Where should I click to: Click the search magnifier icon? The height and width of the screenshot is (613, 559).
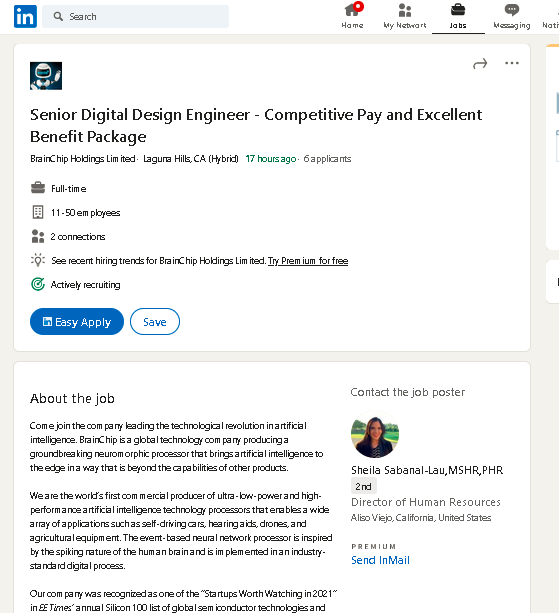[x=58, y=16]
